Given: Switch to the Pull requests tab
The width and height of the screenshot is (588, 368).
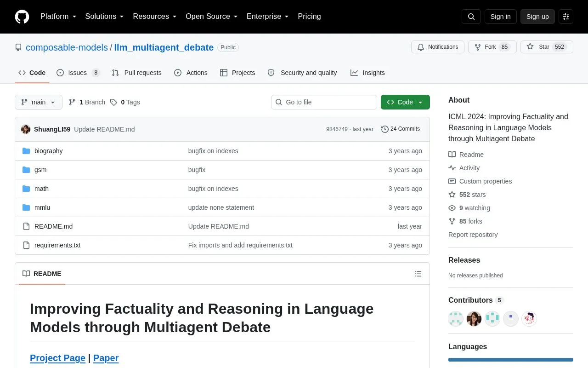Looking at the screenshot, I should point(136,73).
